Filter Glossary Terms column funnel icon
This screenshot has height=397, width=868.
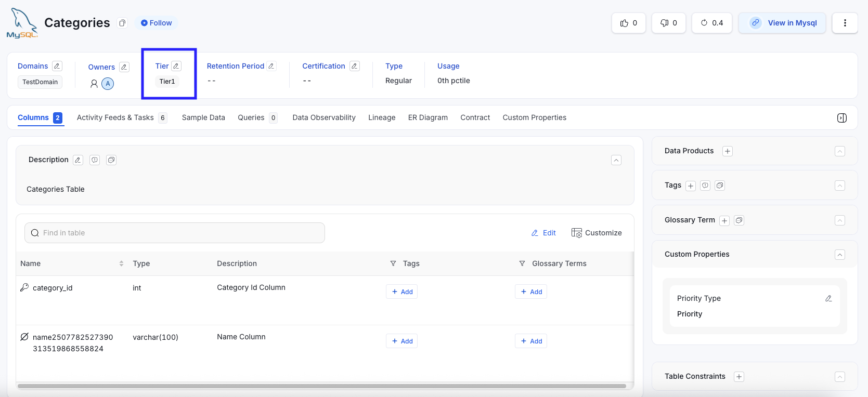(522, 263)
